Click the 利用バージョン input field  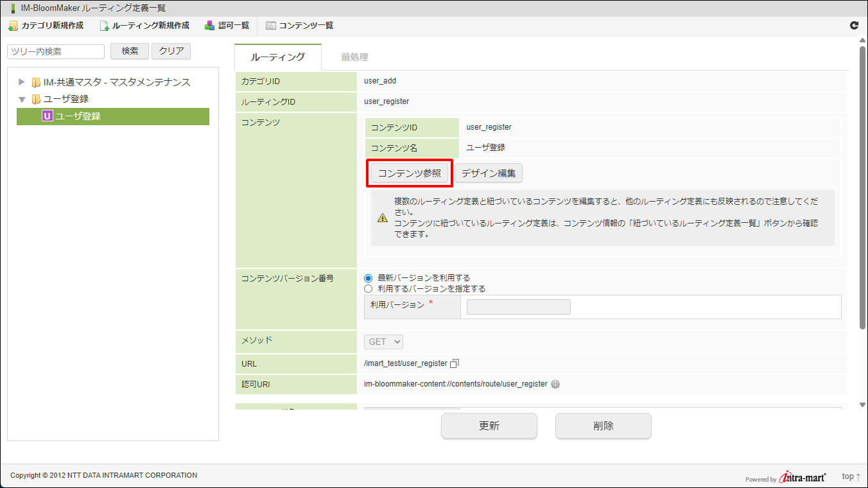coord(519,307)
